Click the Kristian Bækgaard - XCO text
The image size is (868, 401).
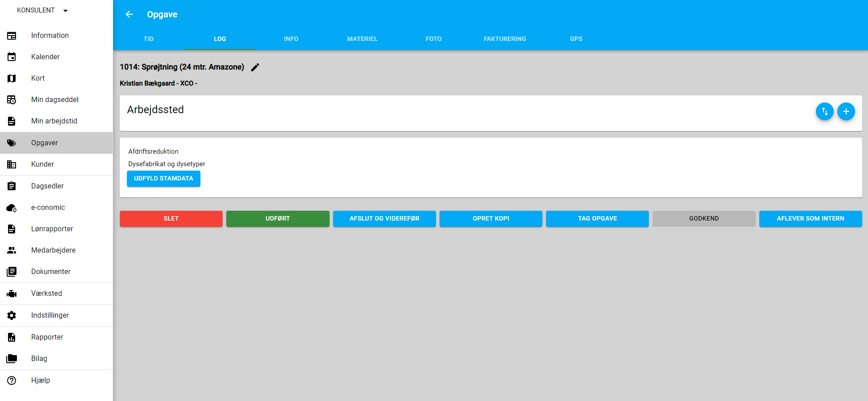(x=158, y=83)
